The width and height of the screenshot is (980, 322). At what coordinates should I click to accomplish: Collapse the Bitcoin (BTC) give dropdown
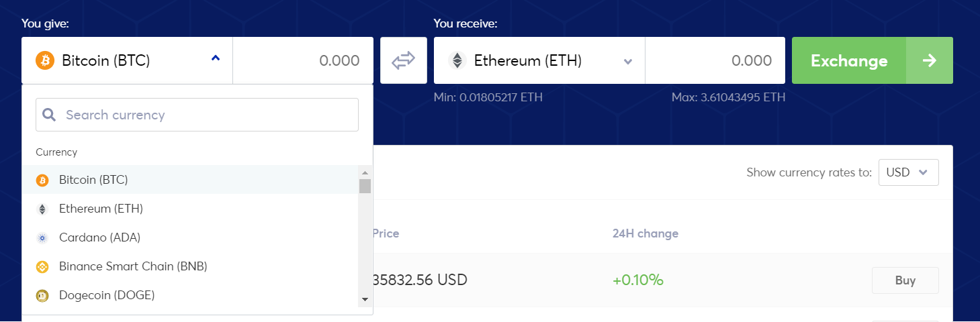click(215, 58)
